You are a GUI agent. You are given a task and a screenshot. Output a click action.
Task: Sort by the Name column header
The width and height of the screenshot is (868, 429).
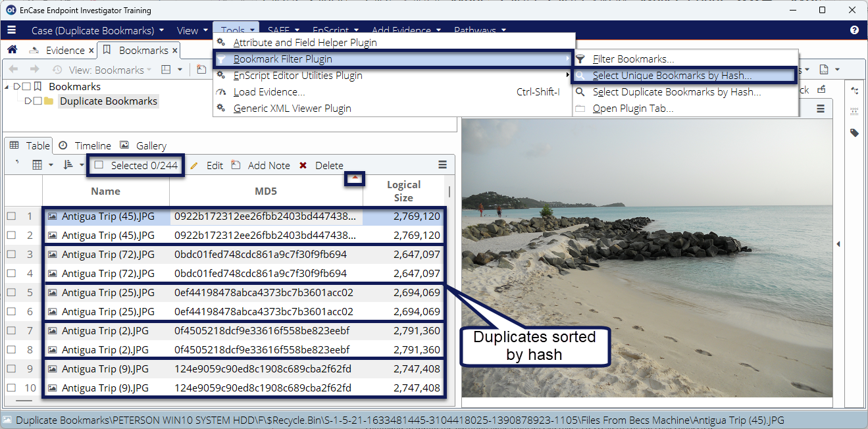click(106, 191)
